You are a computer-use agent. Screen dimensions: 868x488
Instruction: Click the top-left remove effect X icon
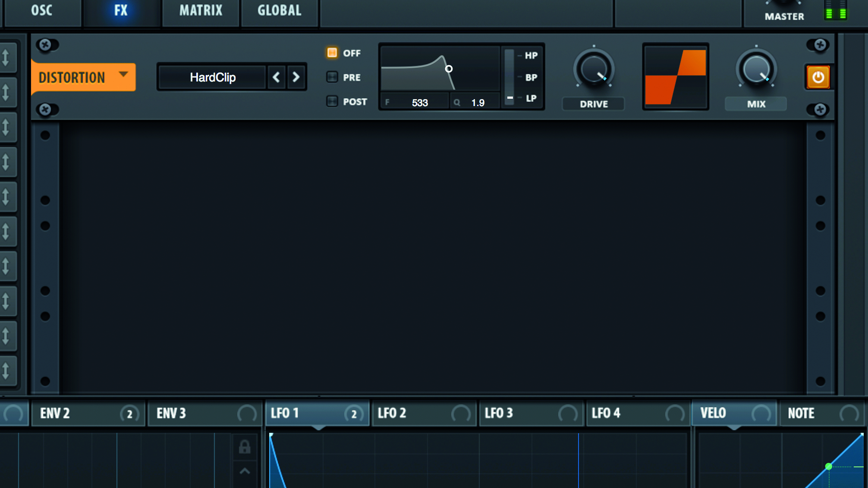click(x=45, y=44)
